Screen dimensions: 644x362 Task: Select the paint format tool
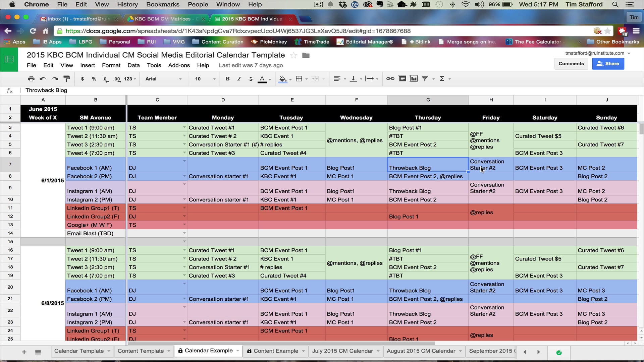click(x=67, y=79)
